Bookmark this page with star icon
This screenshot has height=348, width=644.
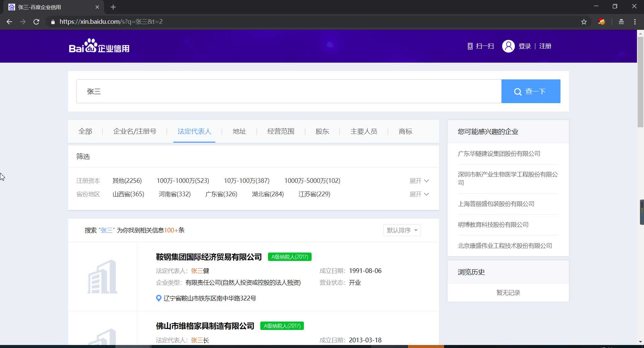(584, 22)
